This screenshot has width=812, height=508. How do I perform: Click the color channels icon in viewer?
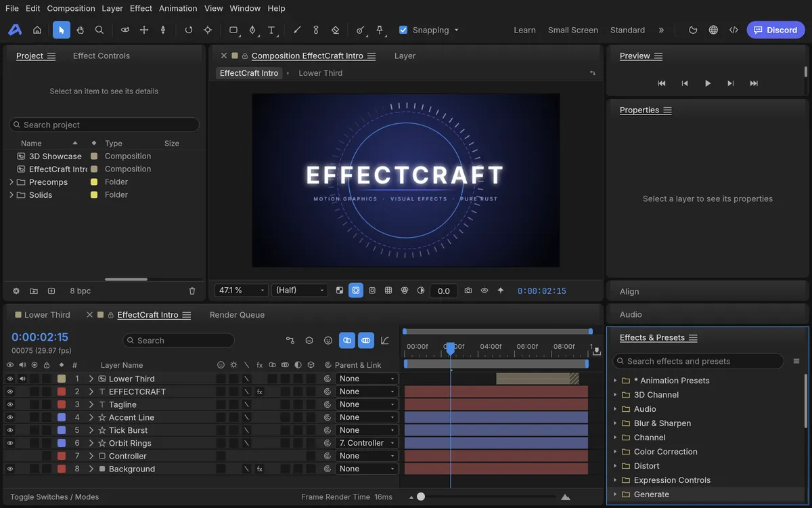coord(405,291)
